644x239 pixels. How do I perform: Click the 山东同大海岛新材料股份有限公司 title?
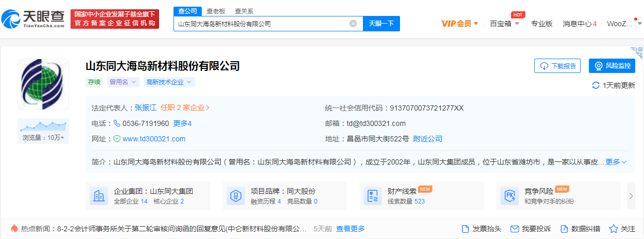coord(163,66)
